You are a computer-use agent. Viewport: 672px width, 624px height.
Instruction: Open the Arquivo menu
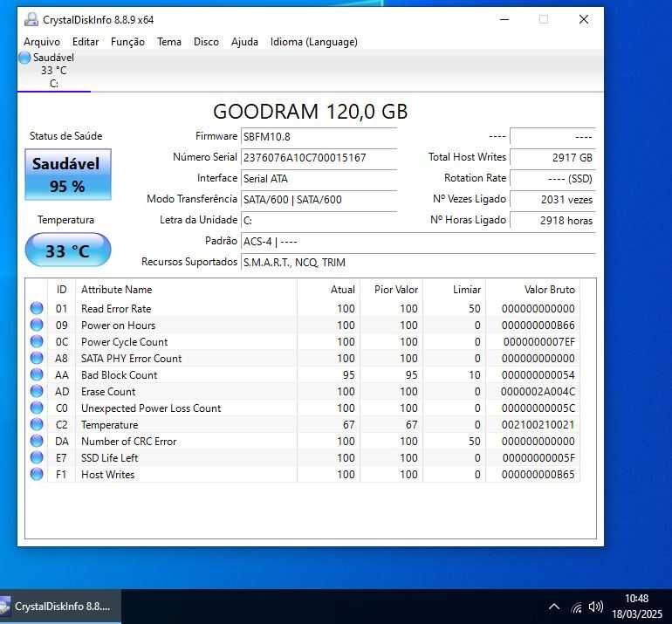[x=42, y=42]
